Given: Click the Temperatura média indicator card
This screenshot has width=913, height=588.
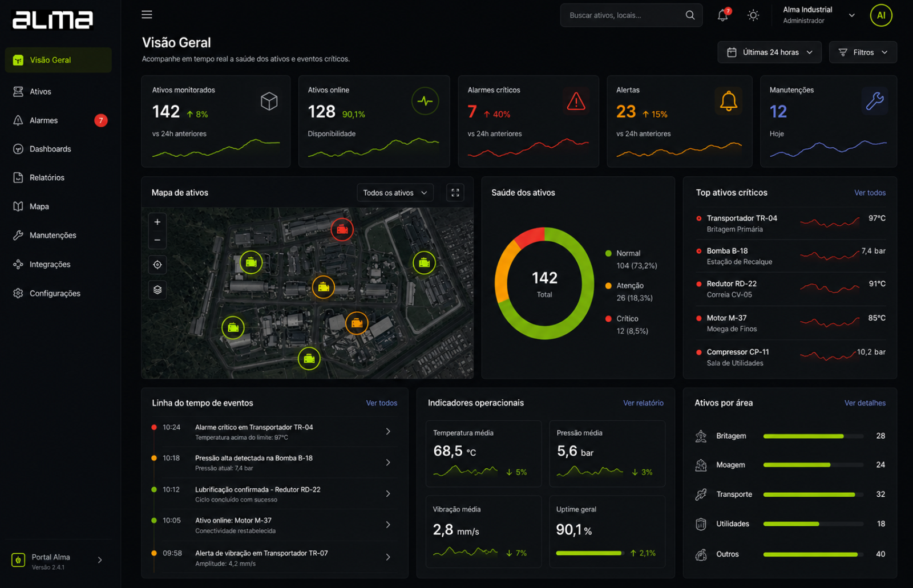Looking at the screenshot, I should tap(483, 454).
